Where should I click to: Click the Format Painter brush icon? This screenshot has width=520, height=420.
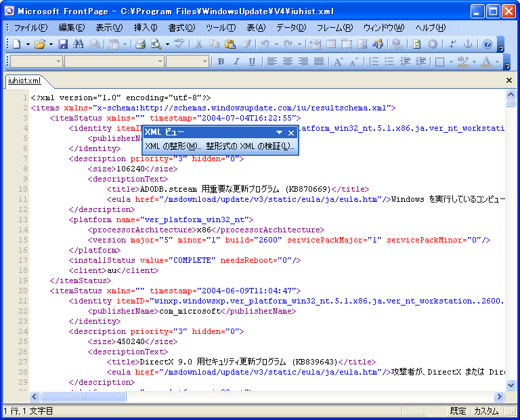coord(246,44)
